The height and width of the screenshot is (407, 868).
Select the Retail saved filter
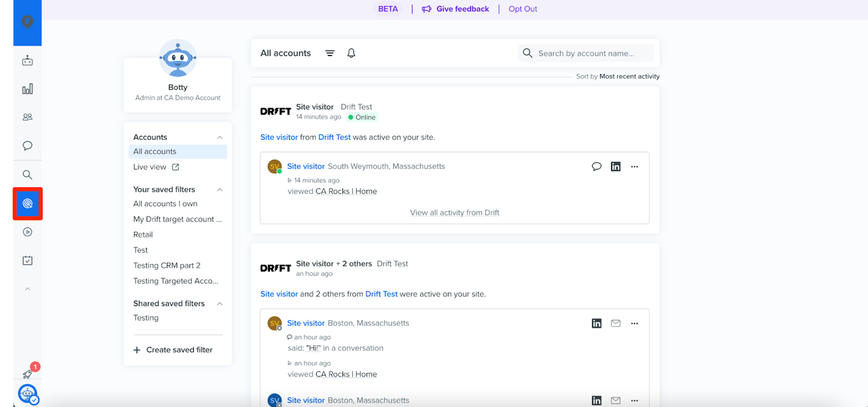click(x=143, y=234)
